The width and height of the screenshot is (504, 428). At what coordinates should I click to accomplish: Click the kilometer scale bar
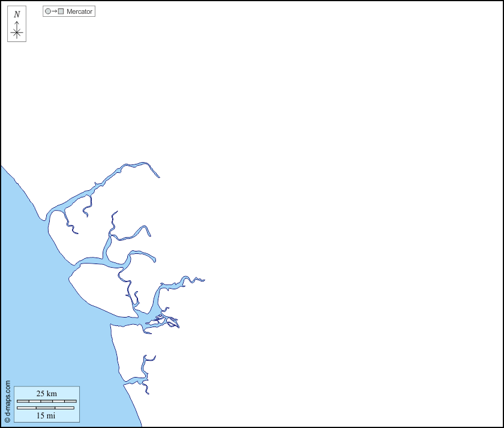click(46, 401)
